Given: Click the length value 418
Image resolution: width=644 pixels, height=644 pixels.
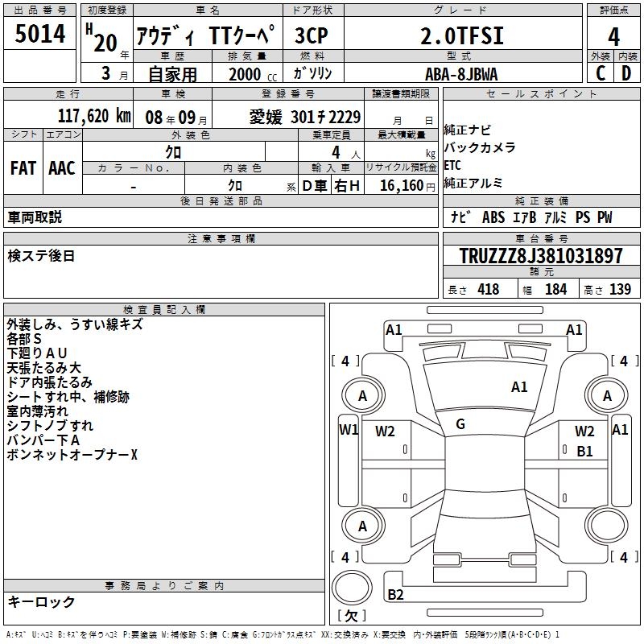Looking at the screenshot, I should point(489,289).
